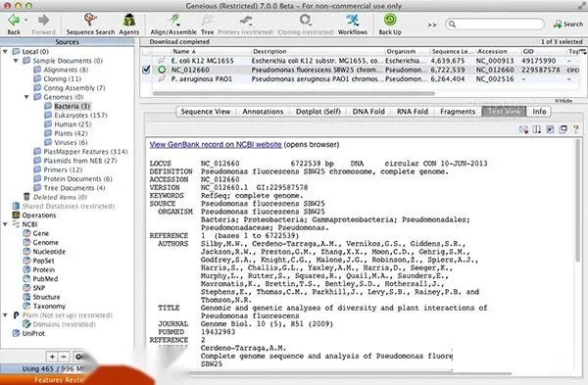Switch to Annotations tab
The width and height of the screenshot is (588, 385).
(x=263, y=112)
